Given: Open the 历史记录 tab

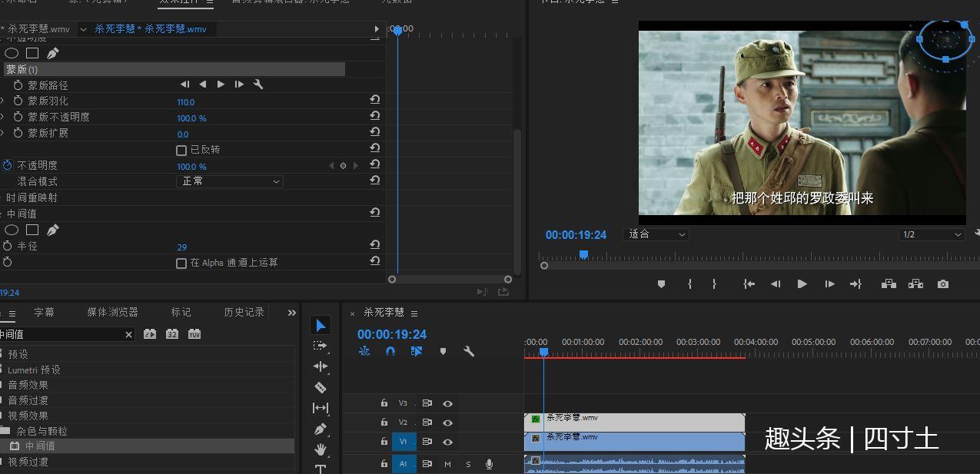Looking at the screenshot, I should [244, 312].
